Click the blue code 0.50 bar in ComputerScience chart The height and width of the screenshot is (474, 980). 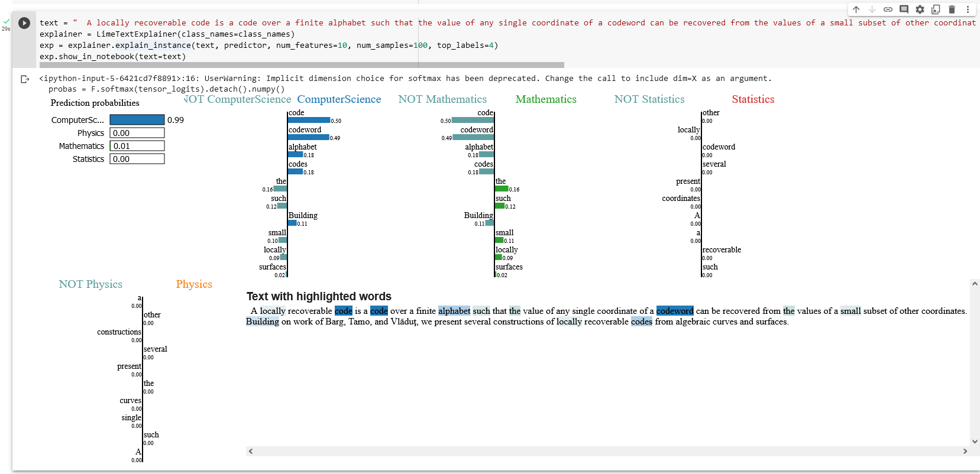(309, 120)
